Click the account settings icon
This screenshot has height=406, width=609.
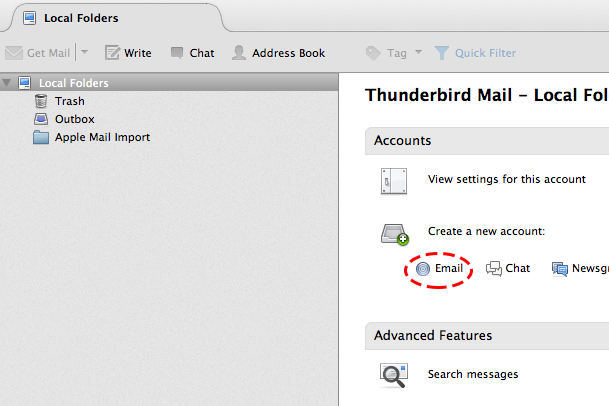click(x=392, y=181)
